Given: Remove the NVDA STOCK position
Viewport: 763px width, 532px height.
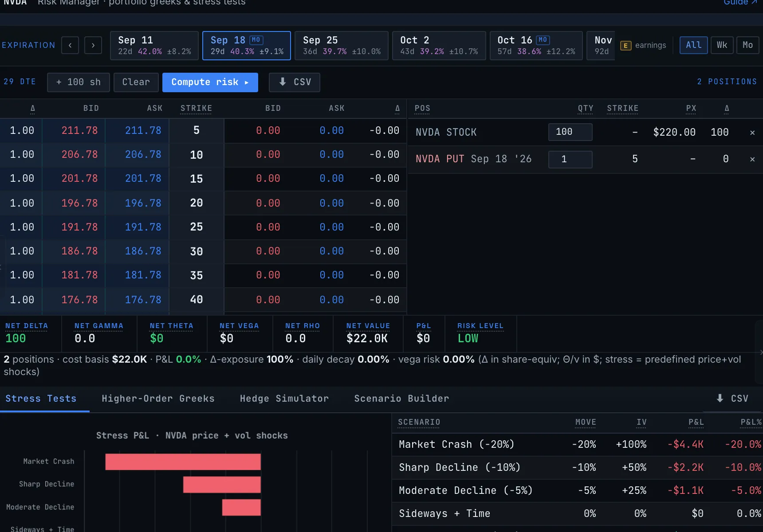Looking at the screenshot, I should (752, 133).
